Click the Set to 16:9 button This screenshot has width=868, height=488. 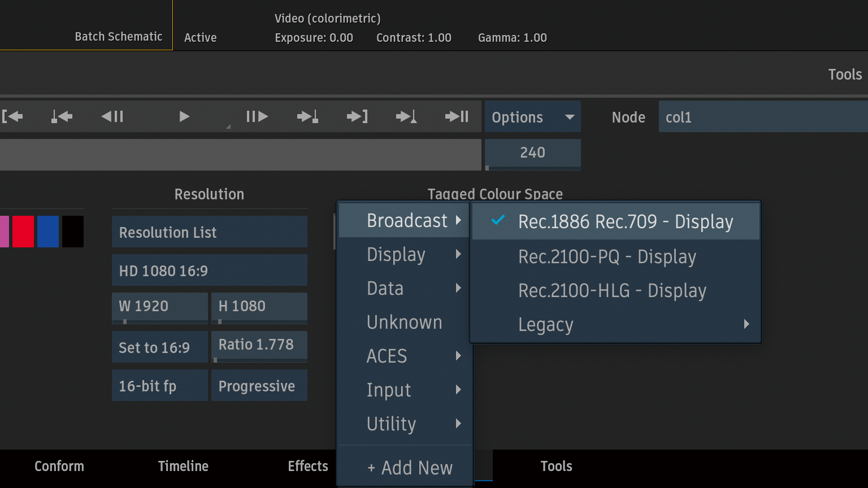[x=159, y=347]
